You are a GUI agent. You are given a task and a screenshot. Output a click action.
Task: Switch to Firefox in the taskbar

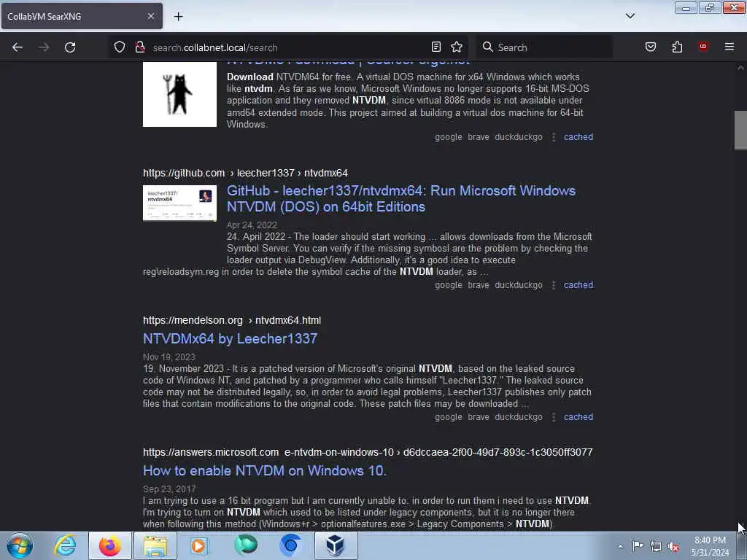point(110,545)
